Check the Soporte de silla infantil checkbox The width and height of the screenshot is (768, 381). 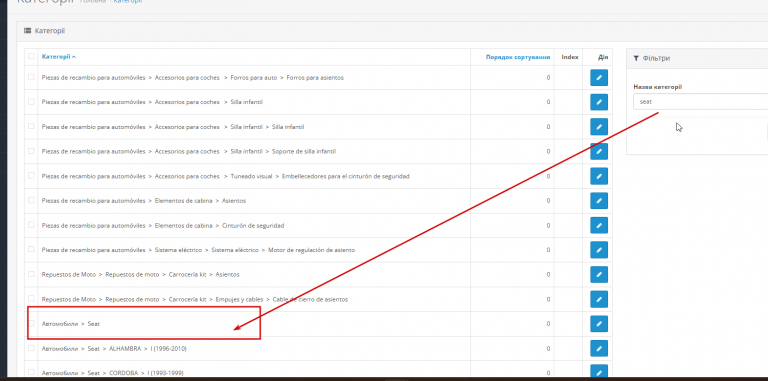[31, 151]
